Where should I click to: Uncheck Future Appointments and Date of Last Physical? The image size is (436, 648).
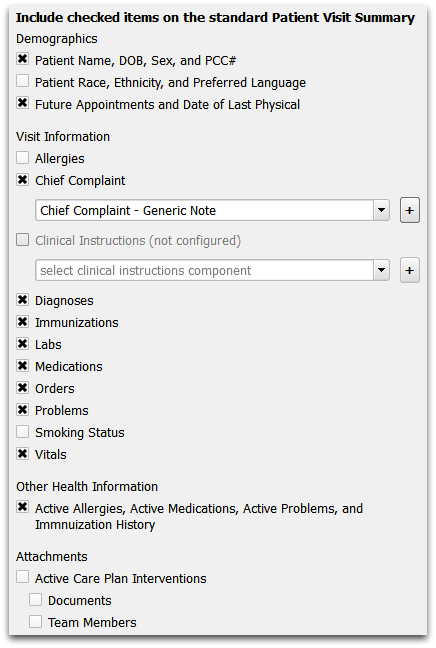point(23,102)
